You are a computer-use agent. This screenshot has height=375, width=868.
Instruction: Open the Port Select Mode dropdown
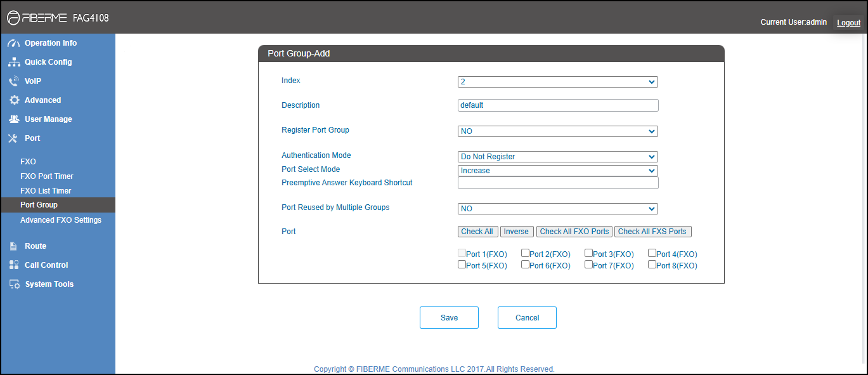click(x=557, y=171)
